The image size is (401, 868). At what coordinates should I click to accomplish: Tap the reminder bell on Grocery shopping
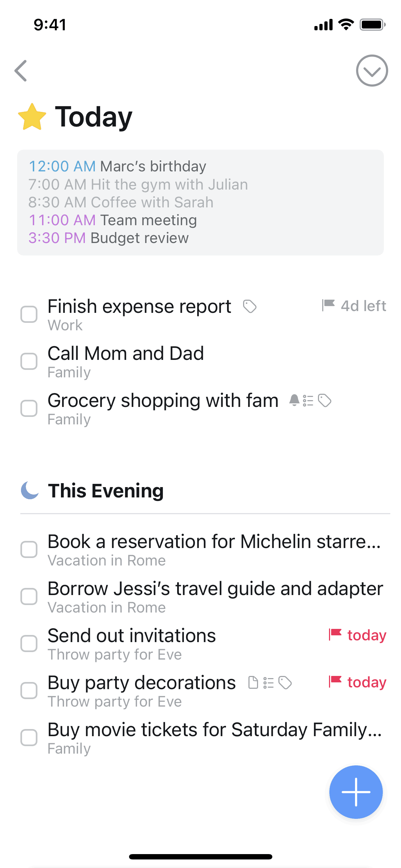(294, 400)
